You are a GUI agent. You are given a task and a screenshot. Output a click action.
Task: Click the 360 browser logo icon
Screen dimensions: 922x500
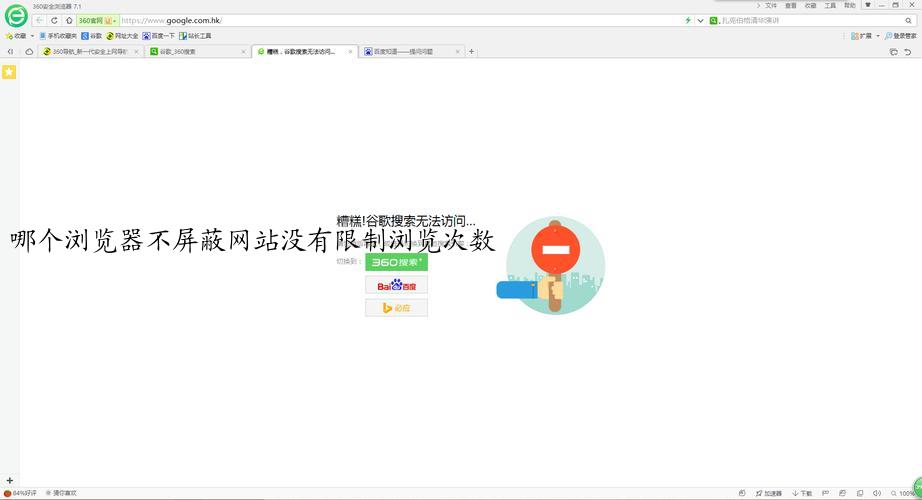click(16, 15)
